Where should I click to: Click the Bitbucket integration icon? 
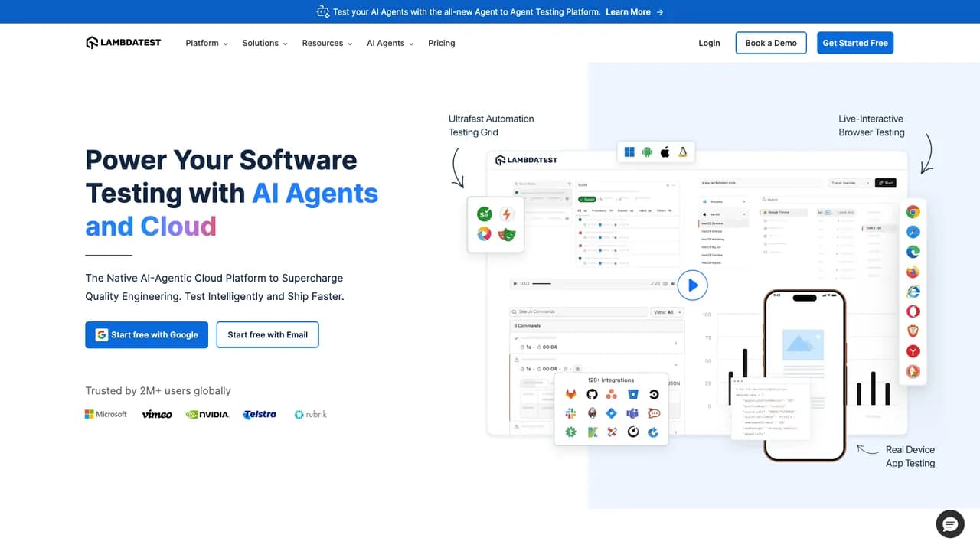tap(632, 394)
